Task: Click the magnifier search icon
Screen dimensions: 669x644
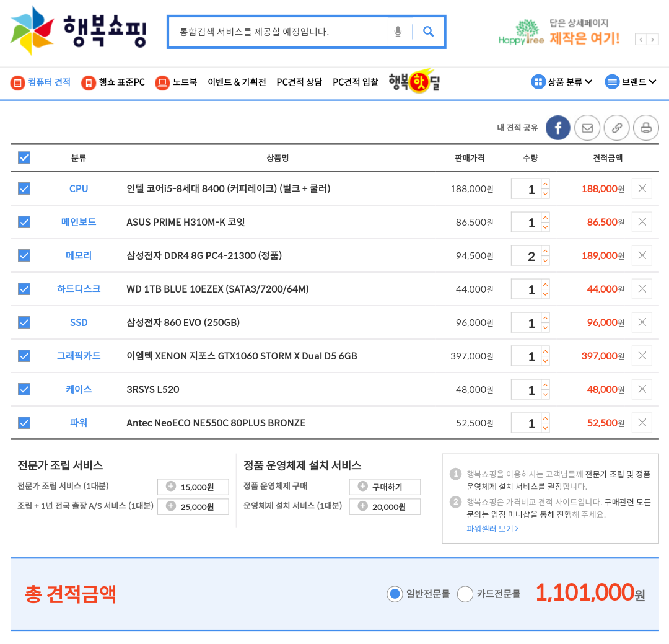Action: tap(429, 32)
